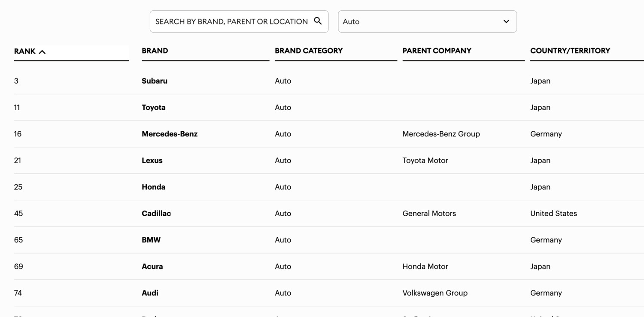This screenshot has height=317, width=644.
Task: Click the Honda Motor parent company cell
Action: click(425, 266)
